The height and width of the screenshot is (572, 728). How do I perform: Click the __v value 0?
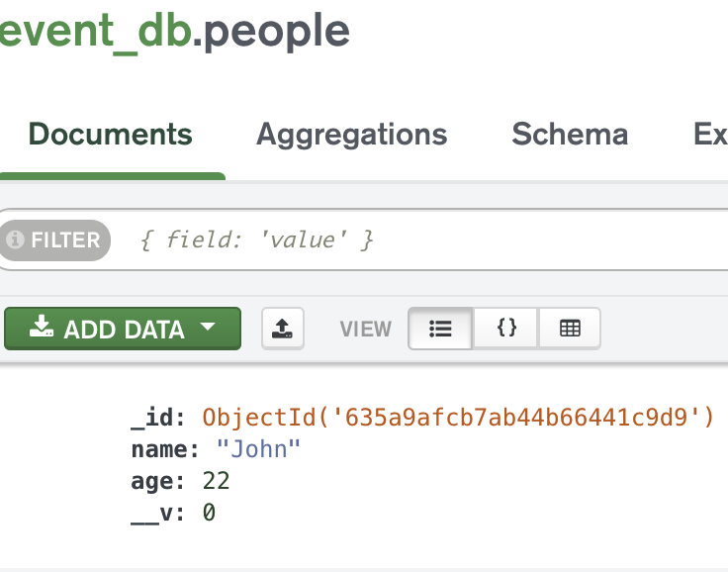pos(209,513)
